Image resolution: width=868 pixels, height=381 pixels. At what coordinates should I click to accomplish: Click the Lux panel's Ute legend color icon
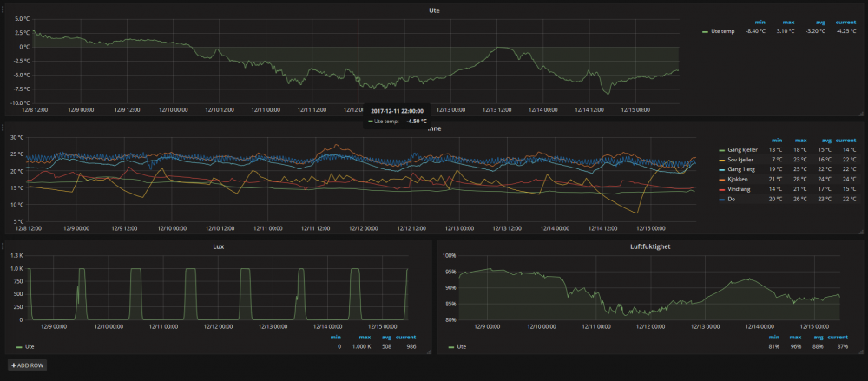pos(20,346)
